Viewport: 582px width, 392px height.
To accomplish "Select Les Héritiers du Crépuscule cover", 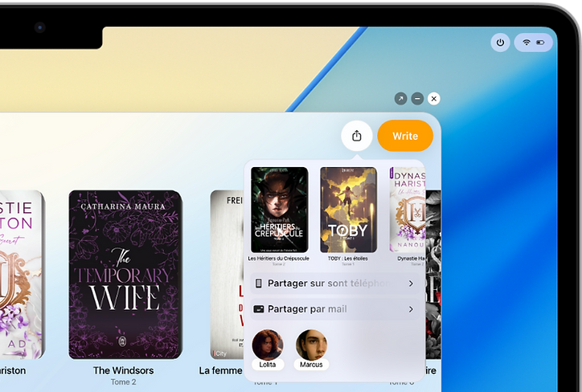I will 280,210.
